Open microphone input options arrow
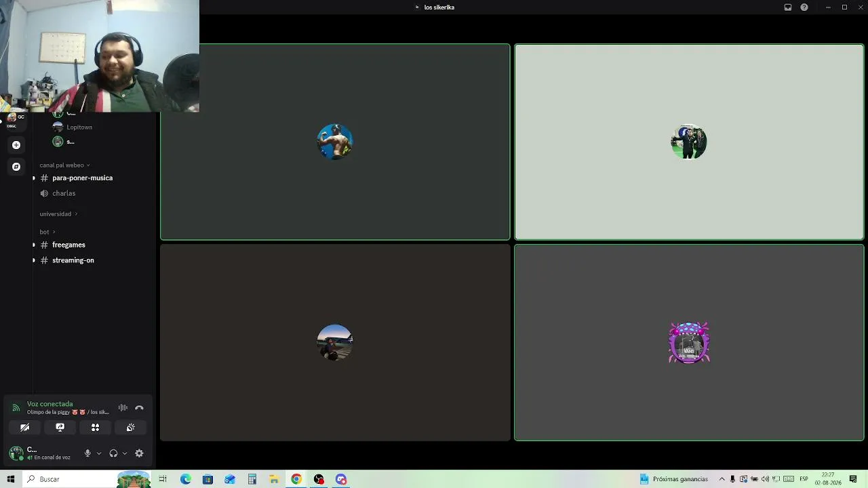The height and width of the screenshot is (488, 868). (99, 453)
